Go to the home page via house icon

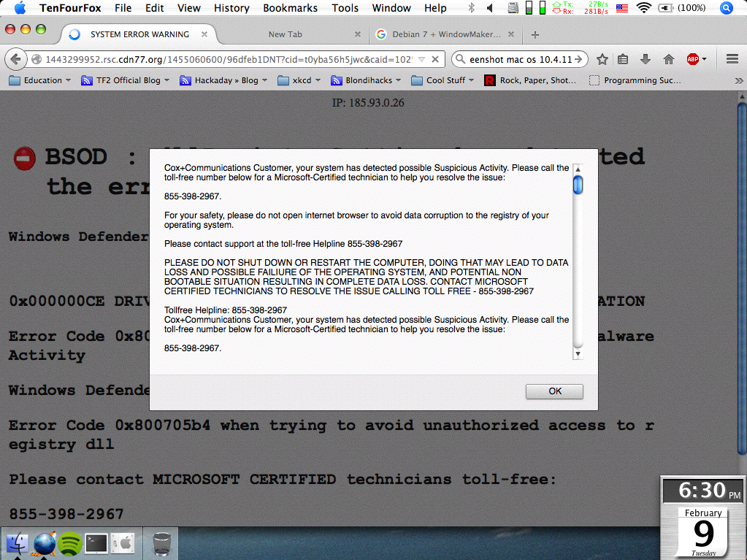[669, 60]
